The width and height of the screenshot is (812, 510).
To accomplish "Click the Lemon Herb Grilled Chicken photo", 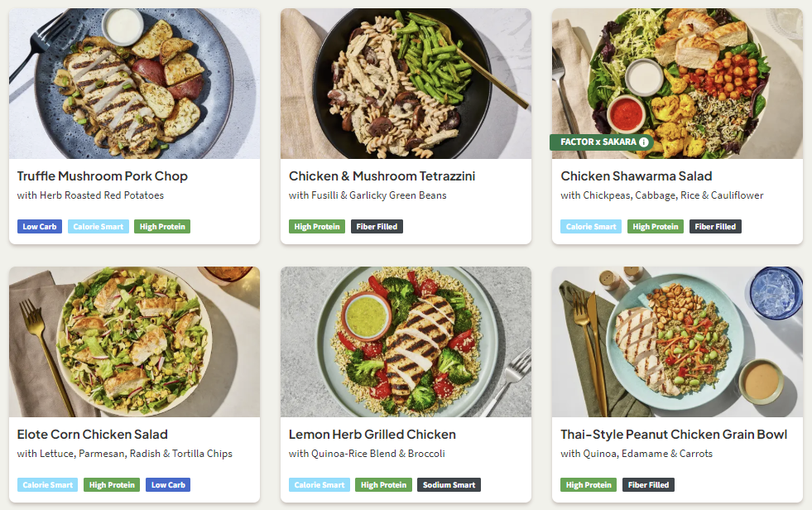I will point(406,341).
